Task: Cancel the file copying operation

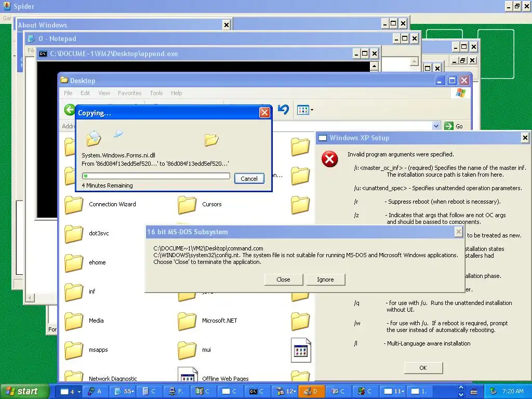Action: 249,179
